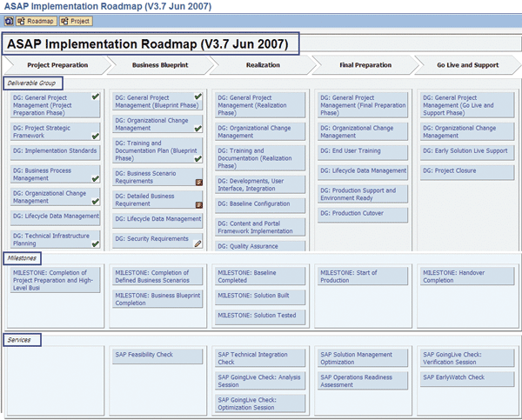The image size is (522, 420).
Task: Click the leftmost toolbar icon before Roadmap
Action: point(9,21)
